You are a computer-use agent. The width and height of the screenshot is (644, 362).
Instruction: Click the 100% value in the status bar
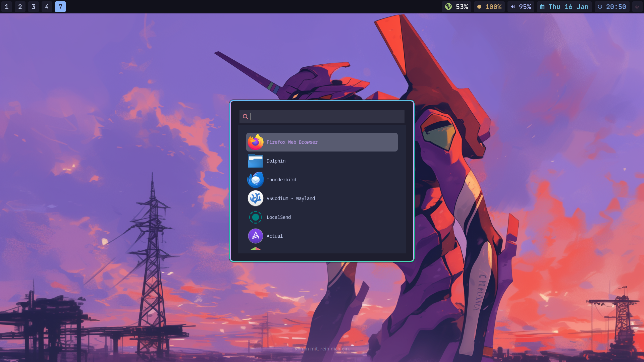tap(493, 7)
